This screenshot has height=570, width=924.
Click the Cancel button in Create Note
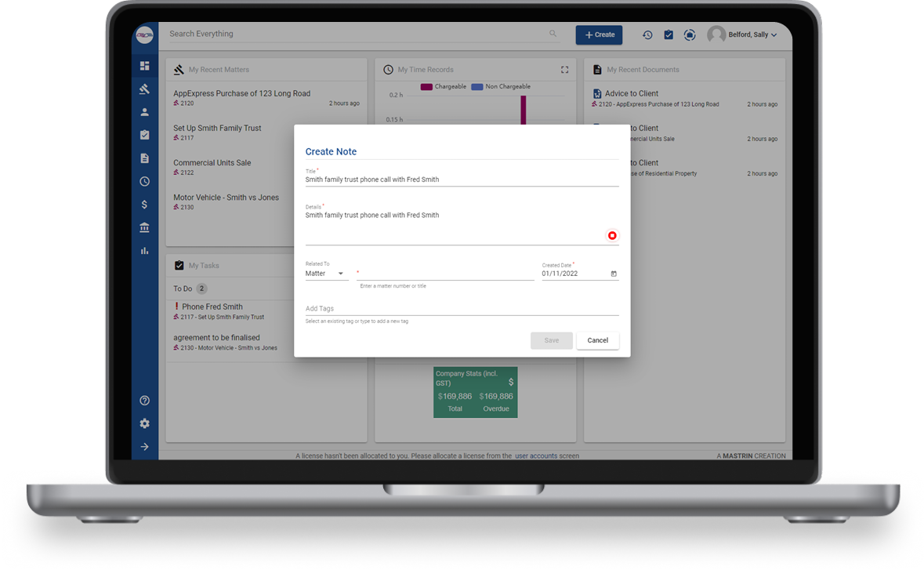point(597,340)
